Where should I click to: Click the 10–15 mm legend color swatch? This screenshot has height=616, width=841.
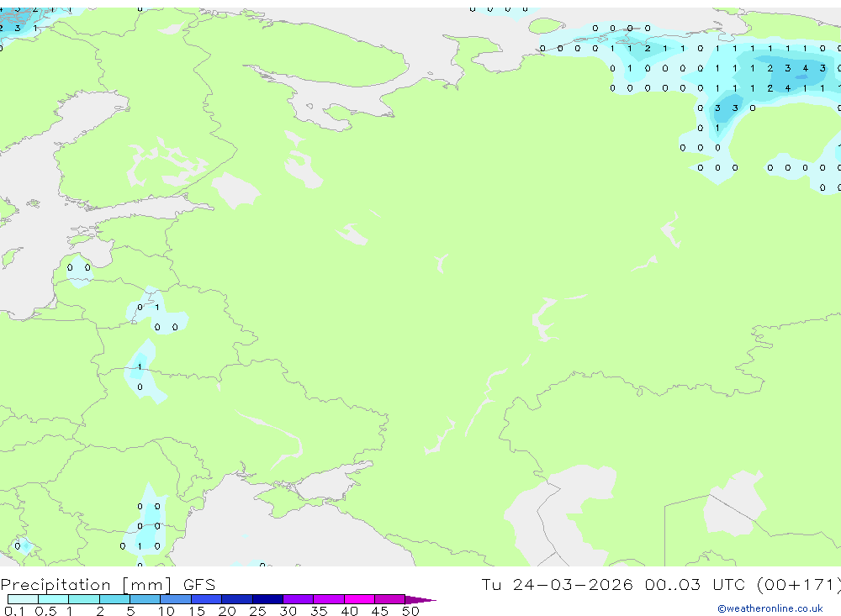(x=176, y=599)
